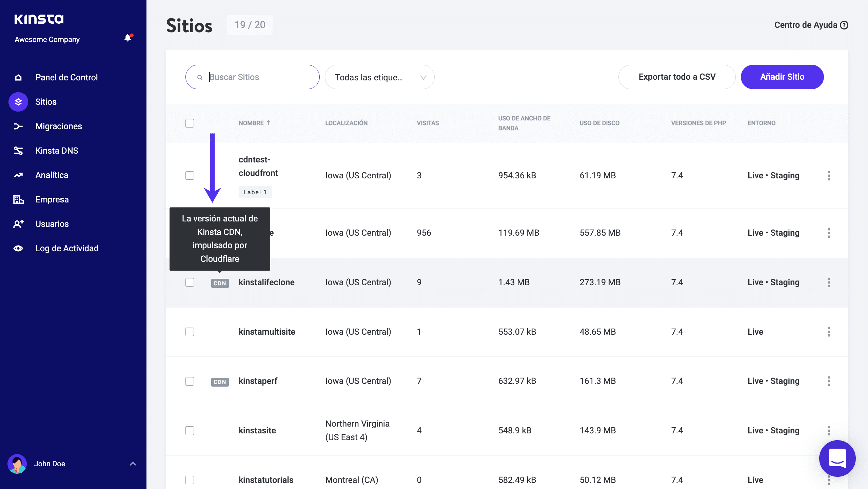This screenshot has height=489, width=868.
Task: Click the notification bell icon
Action: [128, 38]
